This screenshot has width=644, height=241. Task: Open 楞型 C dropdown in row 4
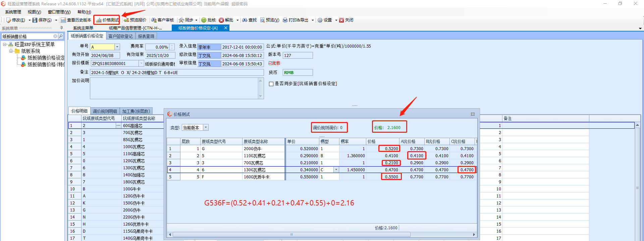coord(336,170)
